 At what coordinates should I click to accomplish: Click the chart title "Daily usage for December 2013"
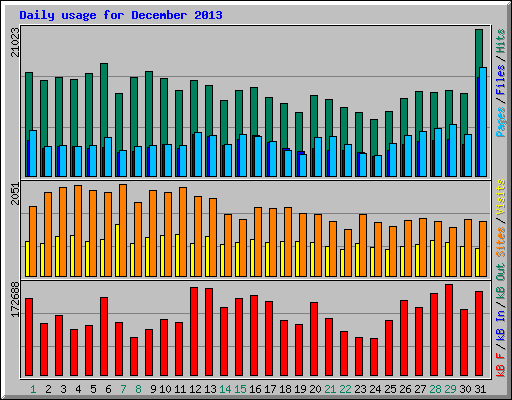[x=121, y=15]
